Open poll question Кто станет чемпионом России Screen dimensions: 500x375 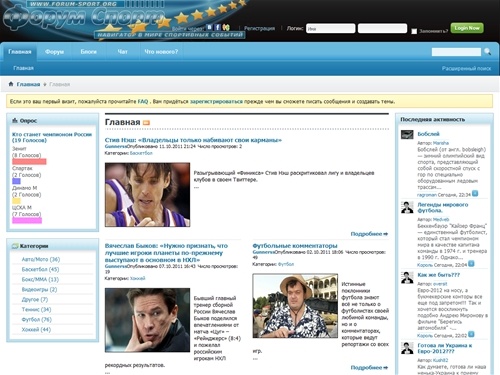click(x=52, y=137)
